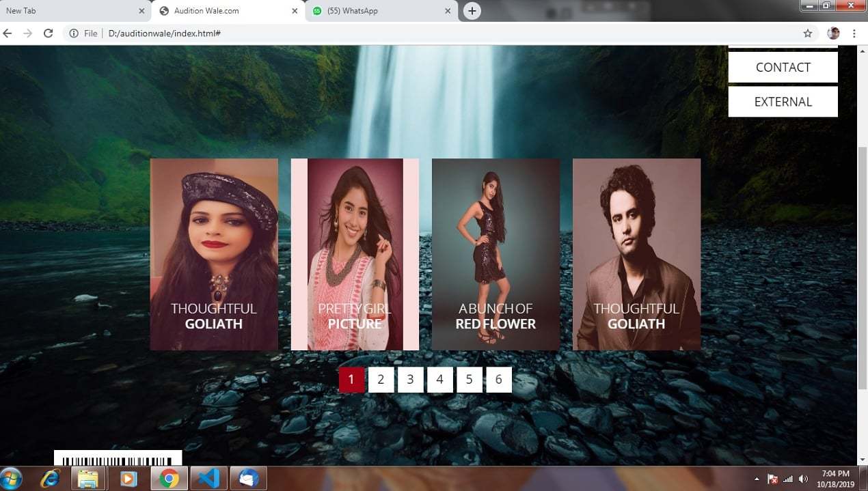Switch to the WhatsApp tab

click(376, 11)
